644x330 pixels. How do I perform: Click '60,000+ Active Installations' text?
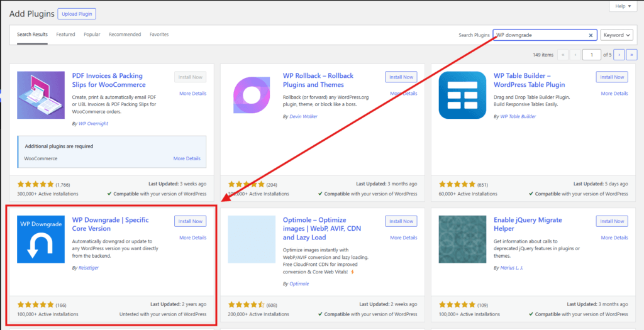(x=468, y=194)
